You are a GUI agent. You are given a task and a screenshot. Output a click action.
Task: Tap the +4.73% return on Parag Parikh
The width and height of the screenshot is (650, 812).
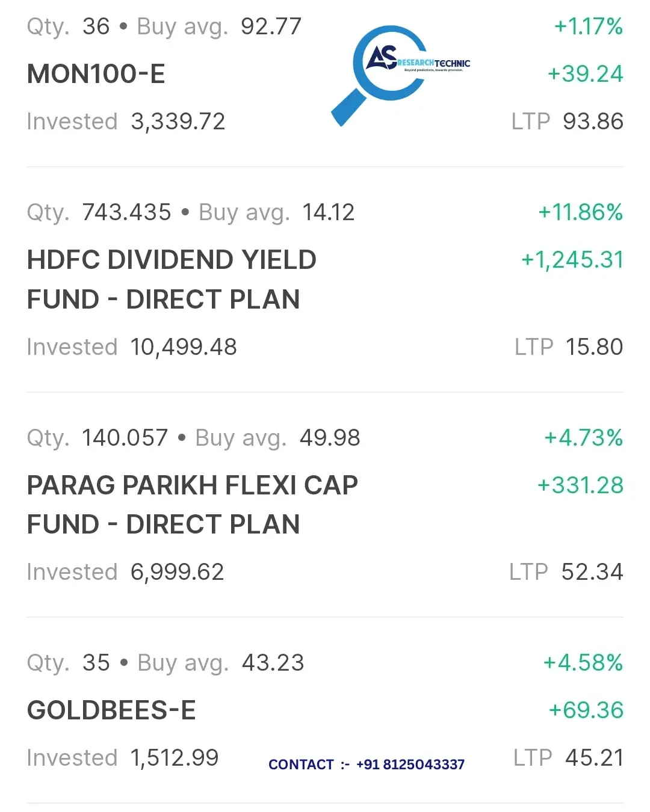click(583, 438)
